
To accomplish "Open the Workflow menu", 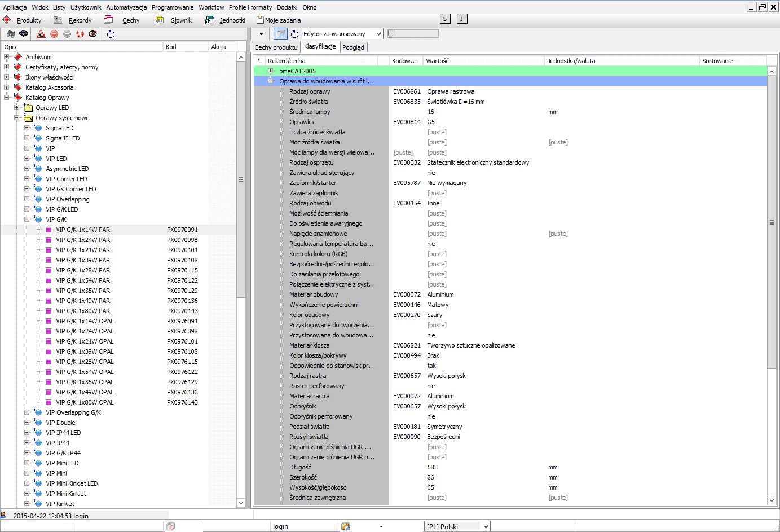I will click(x=211, y=7).
